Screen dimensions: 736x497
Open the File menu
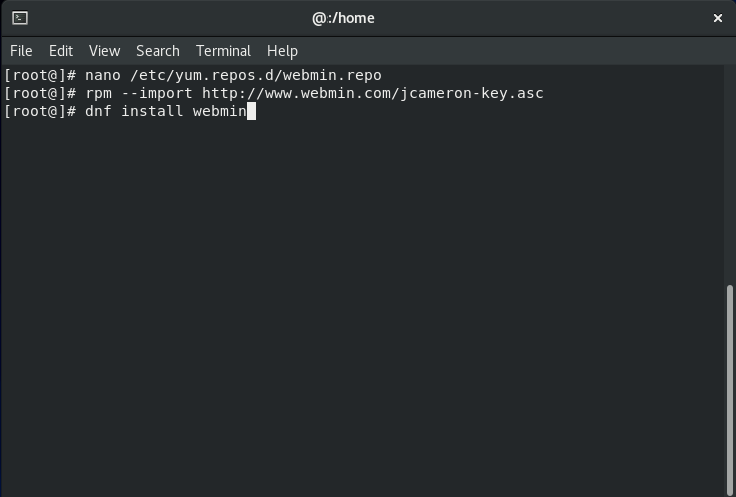point(21,51)
